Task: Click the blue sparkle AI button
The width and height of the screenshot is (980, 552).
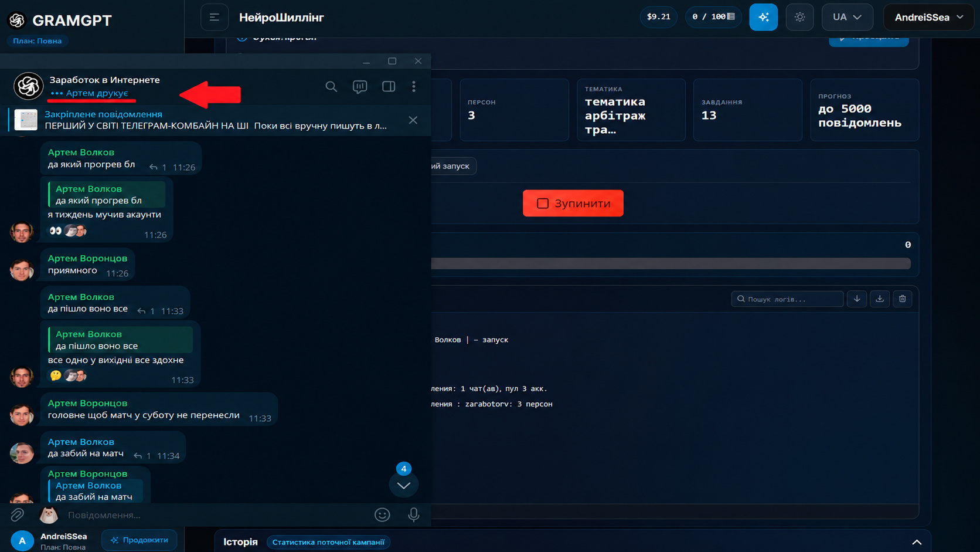Action: coord(764,17)
